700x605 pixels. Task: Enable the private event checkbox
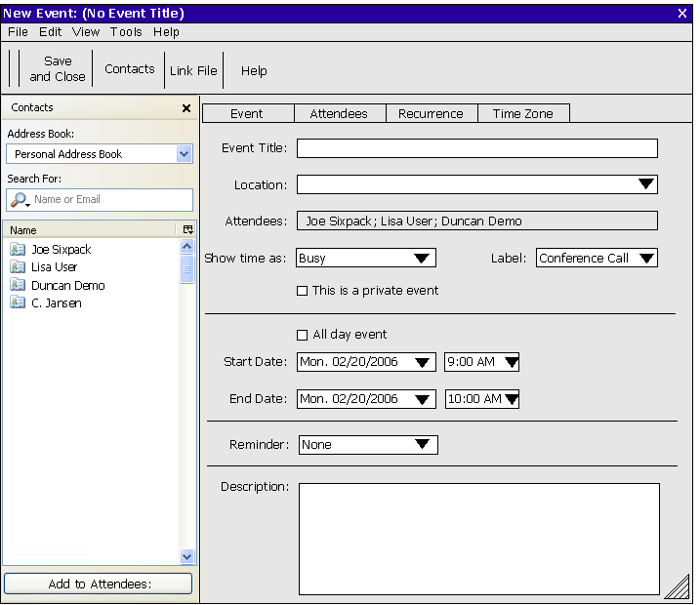click(x=302, y=291)
